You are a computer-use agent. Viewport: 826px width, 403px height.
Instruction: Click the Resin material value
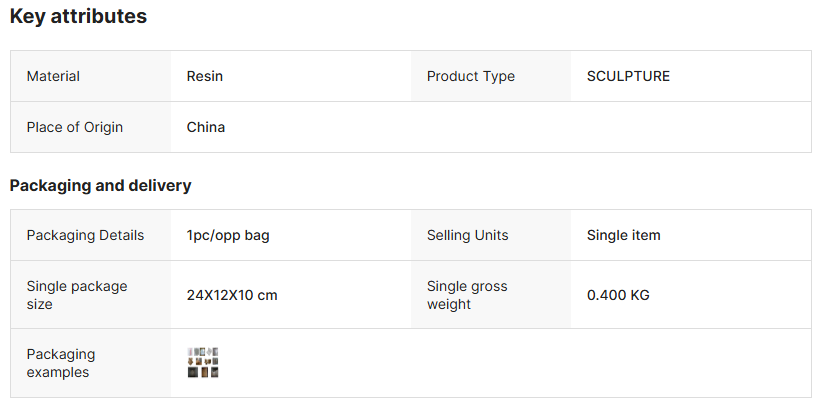coord(205,76)
